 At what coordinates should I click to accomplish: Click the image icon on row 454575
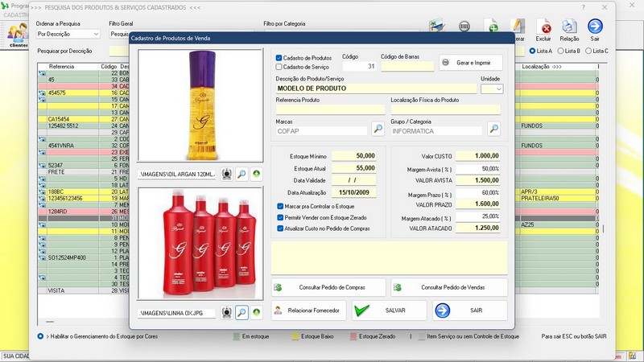click(x=43, y=93)
